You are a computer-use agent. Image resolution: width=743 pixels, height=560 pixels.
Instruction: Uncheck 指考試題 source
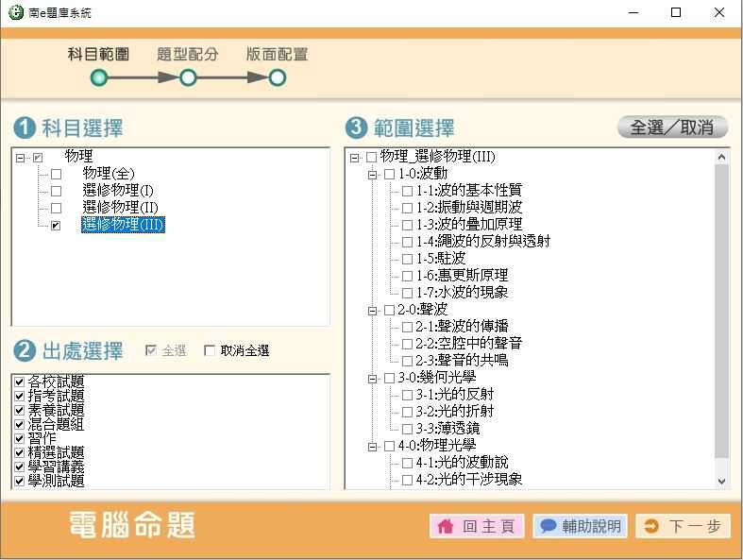(x=19, y=396)
